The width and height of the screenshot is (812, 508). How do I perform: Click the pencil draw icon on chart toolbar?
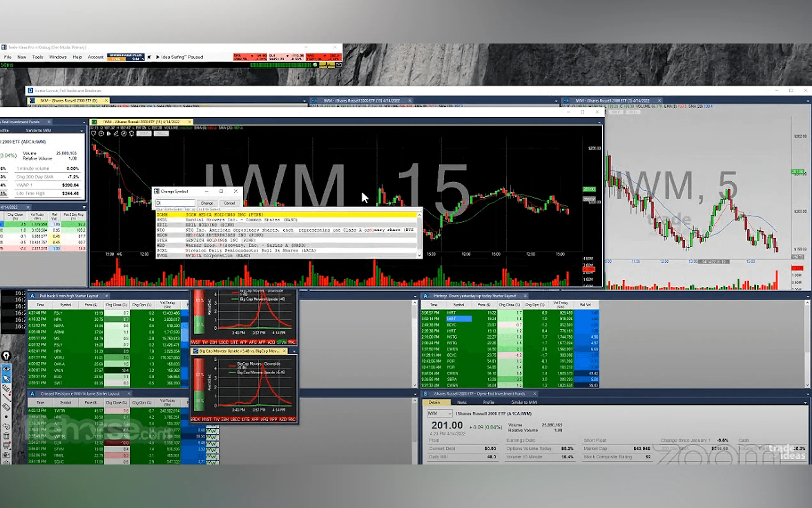(x=116, y=133)
